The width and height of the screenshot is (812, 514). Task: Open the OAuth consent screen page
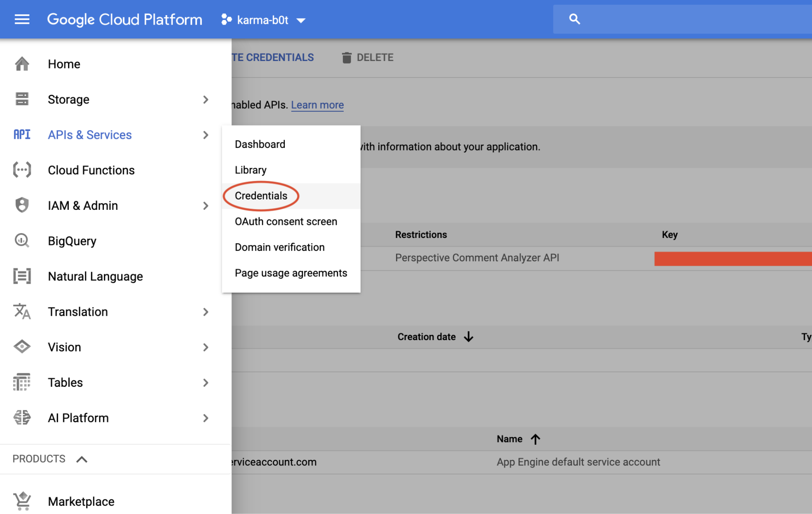(x=286, y=221)
